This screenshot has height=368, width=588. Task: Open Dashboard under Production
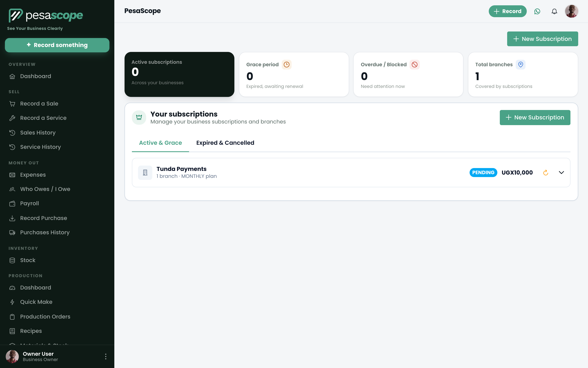tap(57, 288)
